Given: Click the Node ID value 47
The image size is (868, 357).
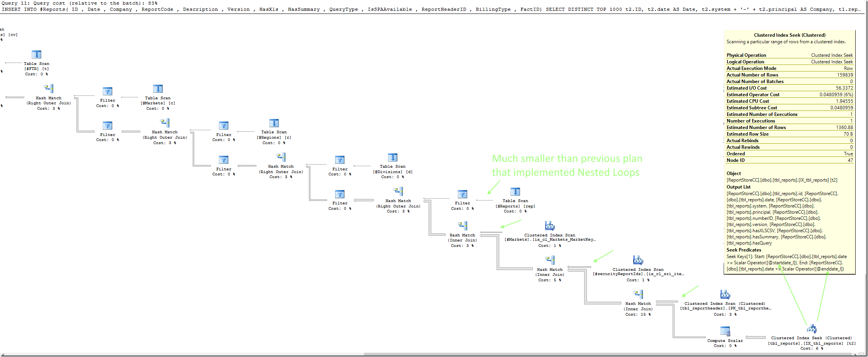Looking at the screenshot, I should point(850,160).
